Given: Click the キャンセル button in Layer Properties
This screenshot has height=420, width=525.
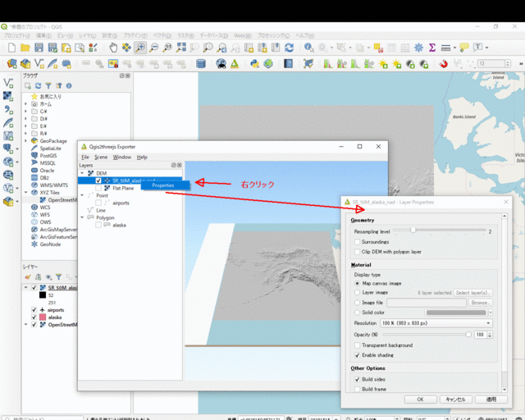Looking at the screenshot, I should coord(456,399).
